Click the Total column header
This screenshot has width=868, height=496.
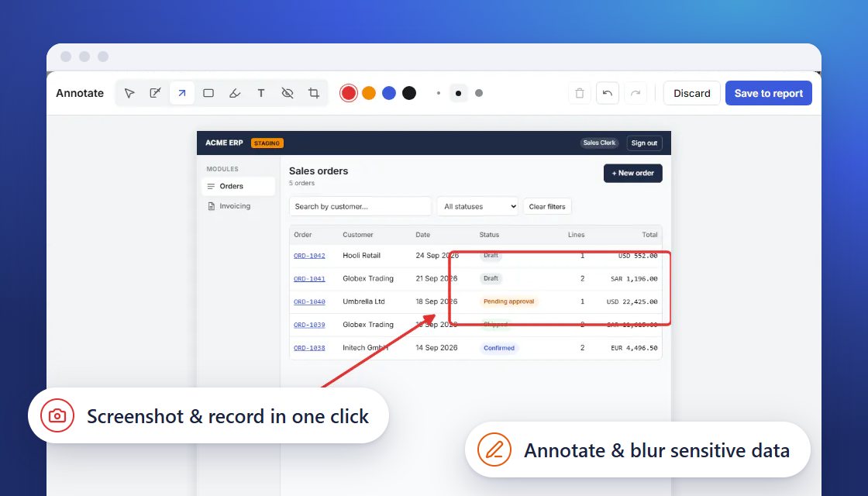tap(649, 235)
